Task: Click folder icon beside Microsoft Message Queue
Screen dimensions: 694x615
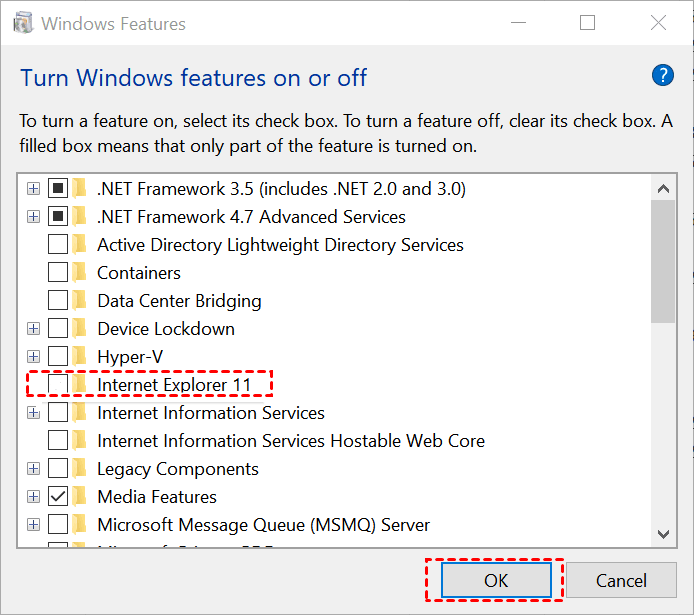Action: click(x=80, y=525)
